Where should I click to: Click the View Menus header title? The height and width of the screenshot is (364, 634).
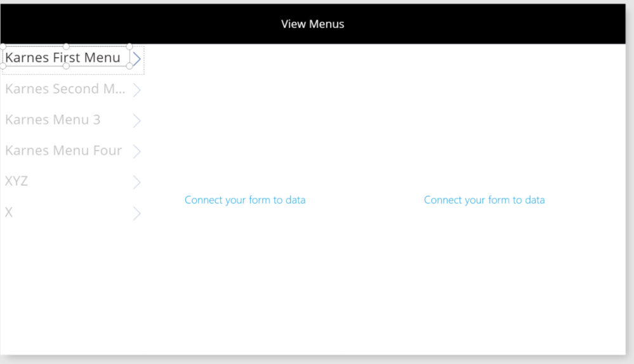(x=313, y=24)
